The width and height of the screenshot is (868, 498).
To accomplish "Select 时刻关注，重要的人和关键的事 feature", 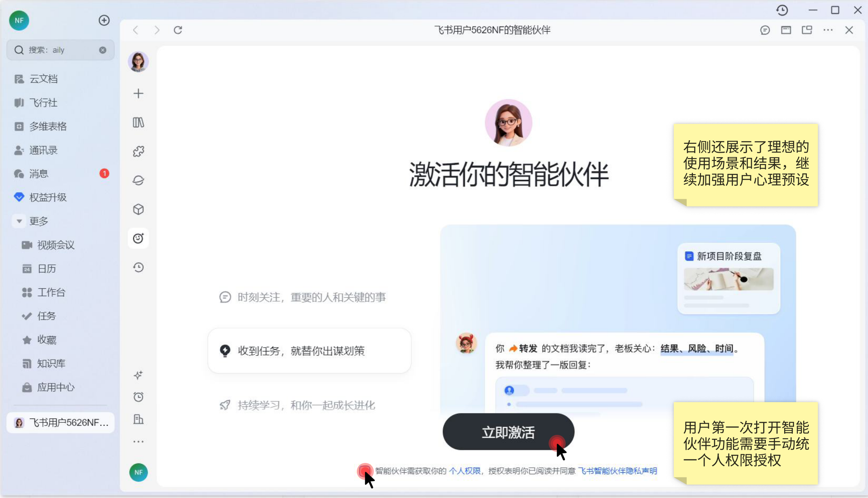I will (x=303, y=297).
